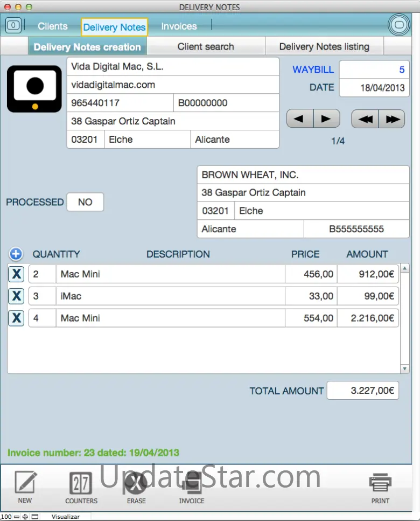Click the 1/4 record counter
The height and width of the screenshot is (521, 420).
338,141
